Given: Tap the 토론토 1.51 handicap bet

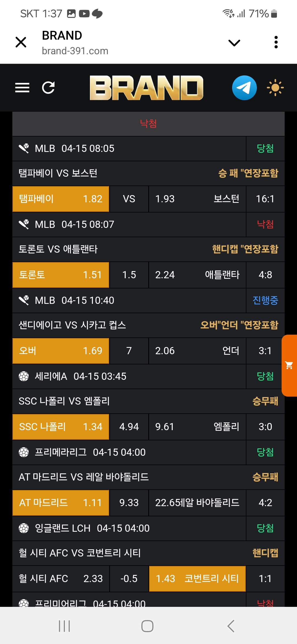Looking at the screenshot, I should (x=61, y=275).
